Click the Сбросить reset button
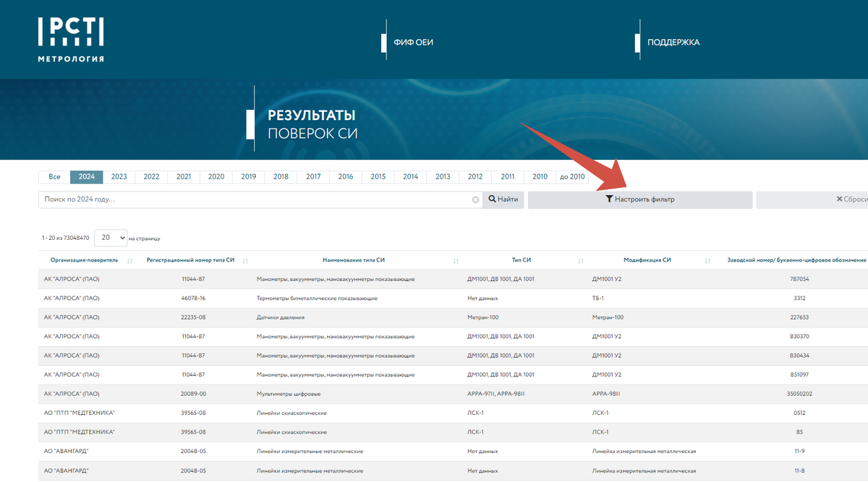Screen dimensions: 868x482 click(812, 199)
